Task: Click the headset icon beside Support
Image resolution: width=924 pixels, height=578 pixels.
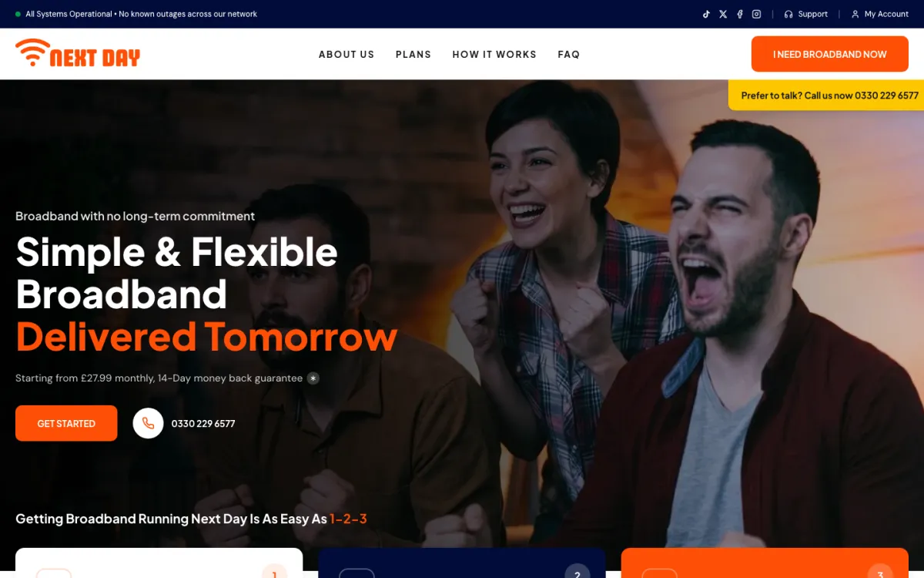Action: (788, 14)
